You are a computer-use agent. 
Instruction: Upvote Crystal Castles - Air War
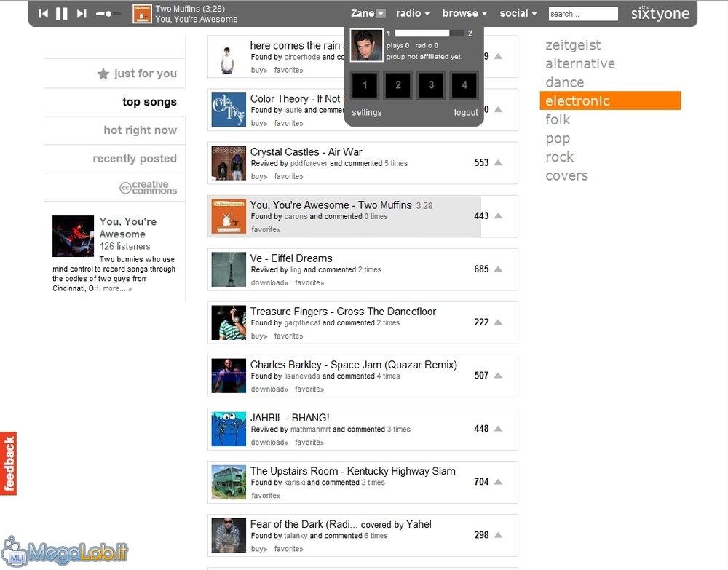(498, 162)
